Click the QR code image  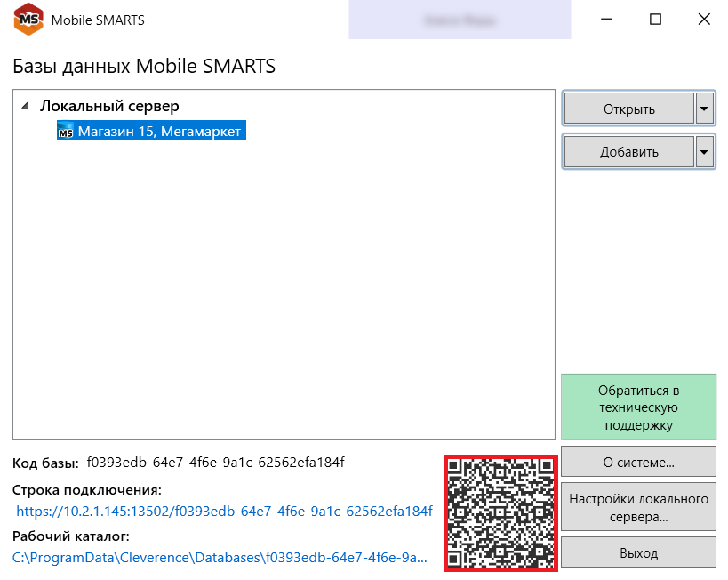[x=500, y=512]
